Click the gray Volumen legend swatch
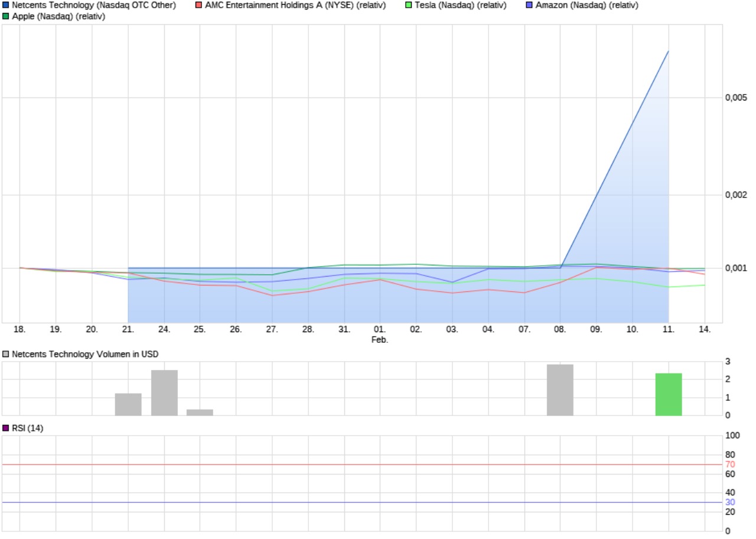756x539 pixels. tap(6, 354)
